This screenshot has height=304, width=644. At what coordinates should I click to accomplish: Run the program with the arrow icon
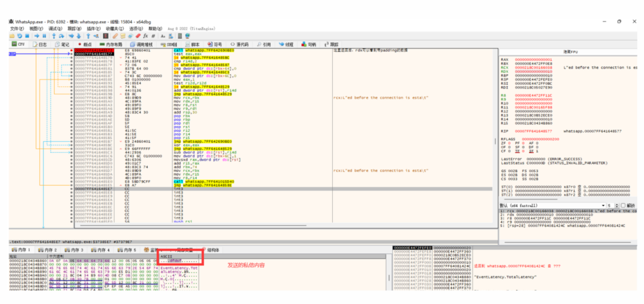click(36, 36)
